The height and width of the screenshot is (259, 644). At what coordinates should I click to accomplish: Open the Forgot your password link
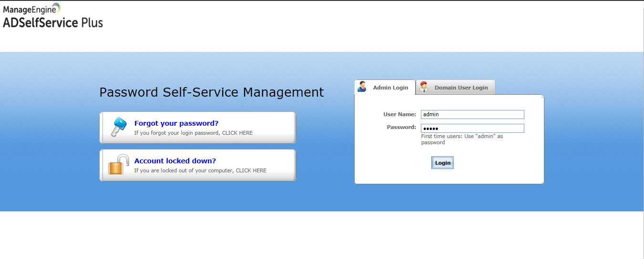point(176,123)
